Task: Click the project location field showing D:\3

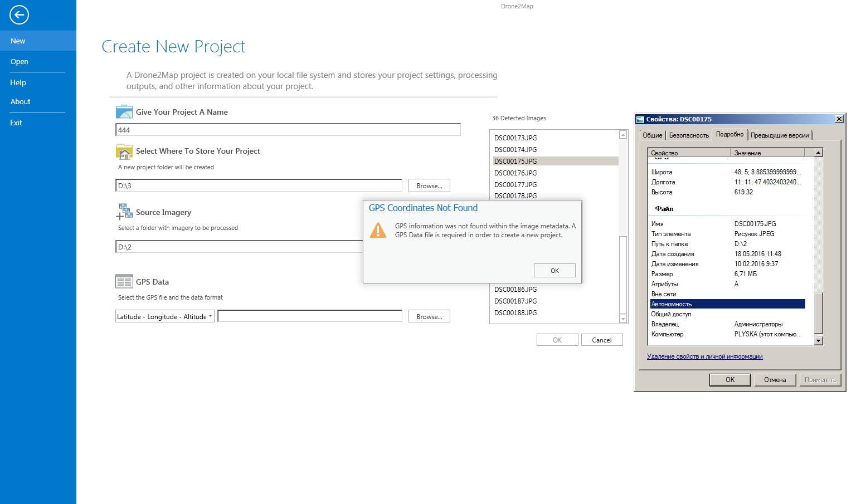Action: tap(259, 185)
